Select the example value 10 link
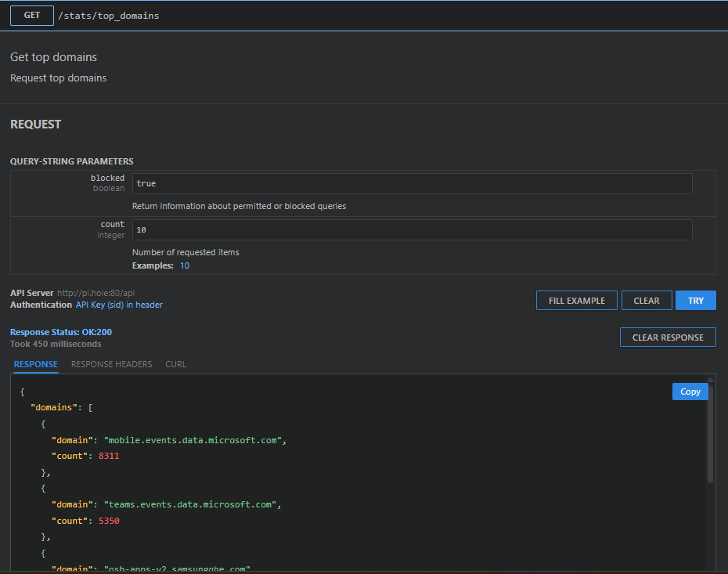The height and width of the screenshot is (574, 728). [x=185, y=265]
